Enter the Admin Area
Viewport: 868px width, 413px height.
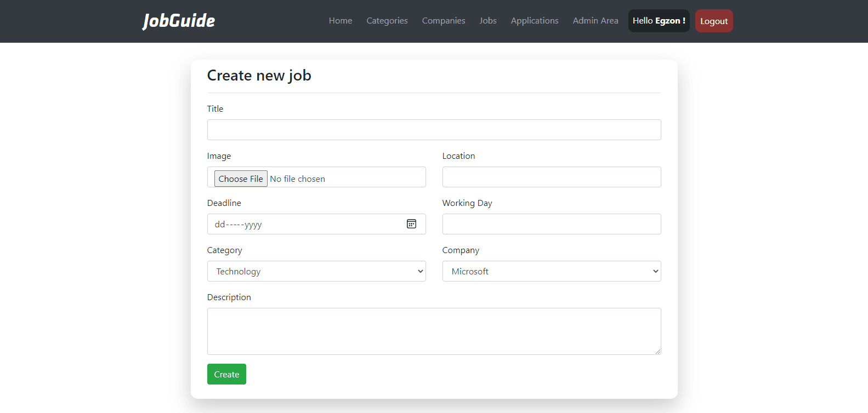(x=595, y=21)
